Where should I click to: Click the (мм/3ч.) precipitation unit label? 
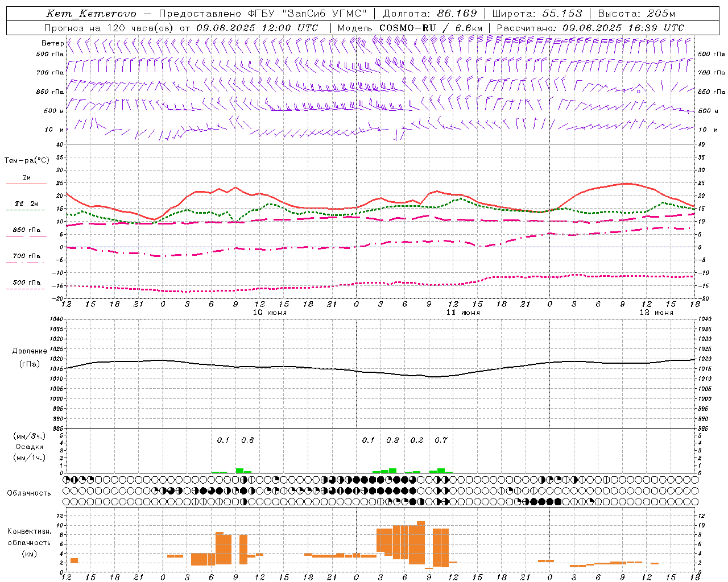coord(30,436)
